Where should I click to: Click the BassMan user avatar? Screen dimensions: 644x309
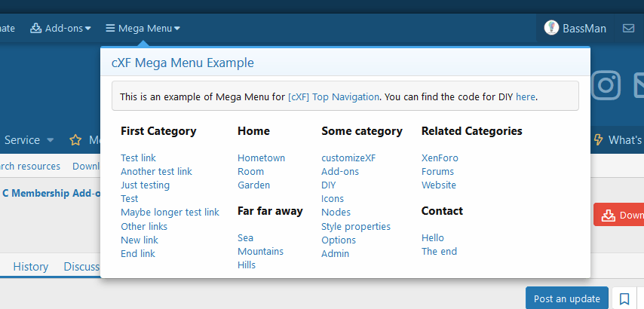click(551, 29)
